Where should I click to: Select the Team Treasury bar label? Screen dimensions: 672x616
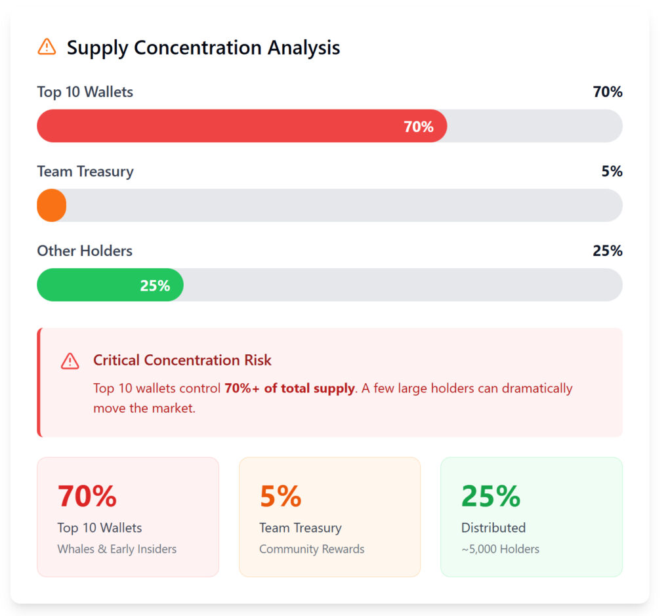point(85,171)
